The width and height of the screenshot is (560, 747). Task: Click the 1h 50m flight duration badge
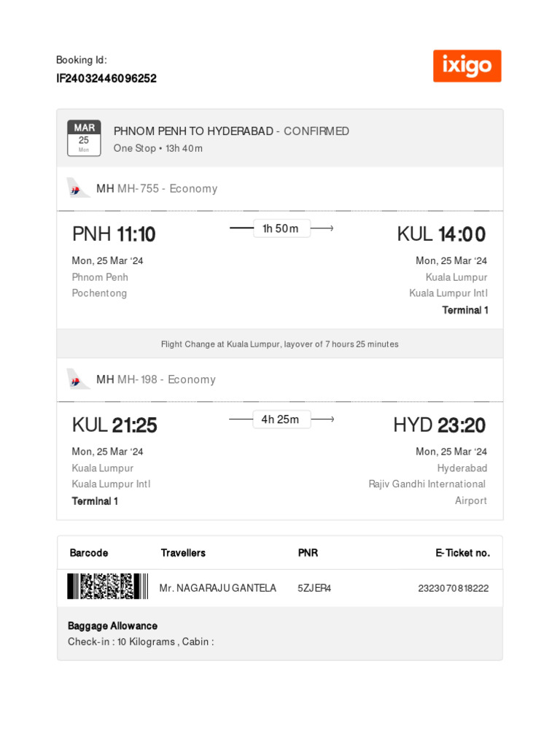point(281,228)
